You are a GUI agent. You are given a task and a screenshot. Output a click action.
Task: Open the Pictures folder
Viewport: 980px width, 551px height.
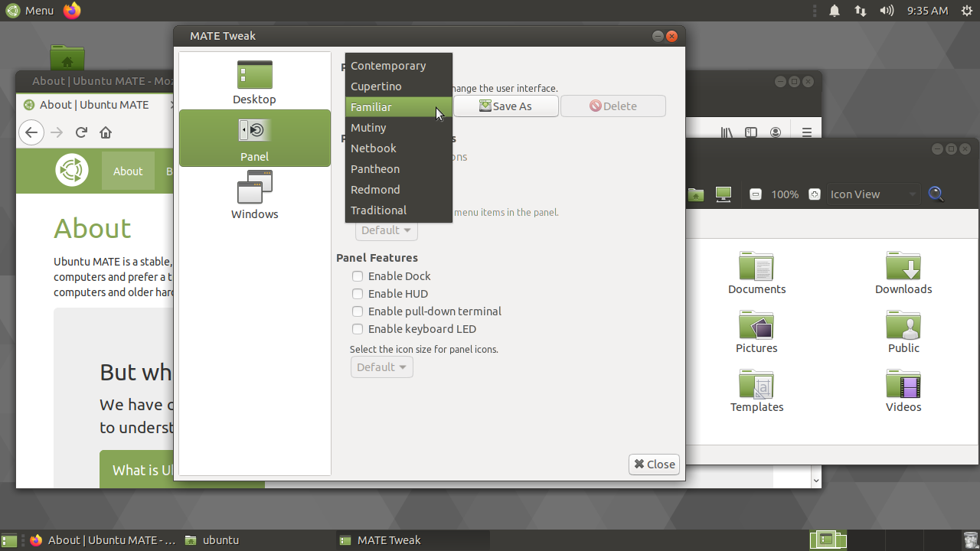(756, 332)
